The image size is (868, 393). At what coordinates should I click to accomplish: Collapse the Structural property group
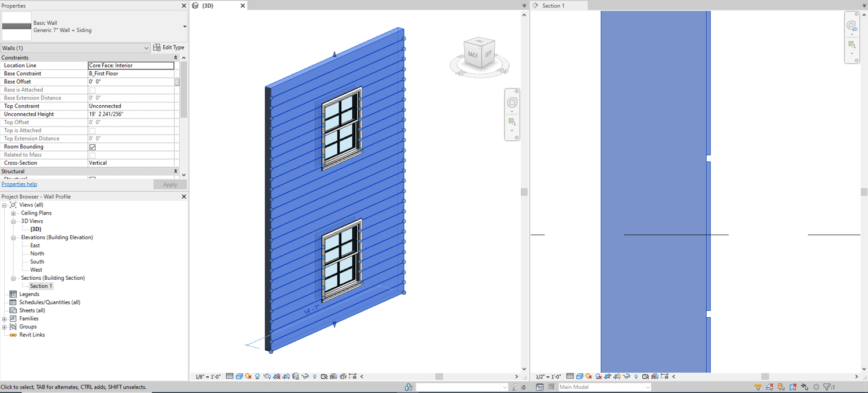[x=175, y=172]
